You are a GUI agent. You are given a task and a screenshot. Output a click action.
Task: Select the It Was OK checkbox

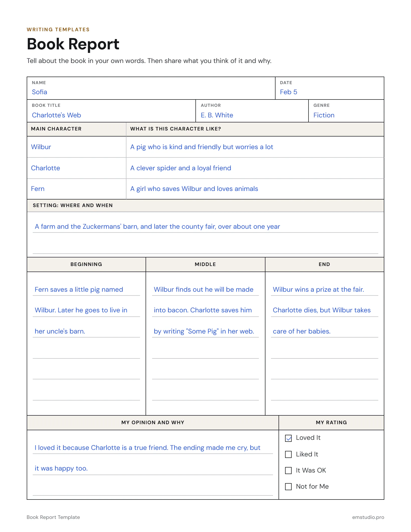[x=288, y=471]
